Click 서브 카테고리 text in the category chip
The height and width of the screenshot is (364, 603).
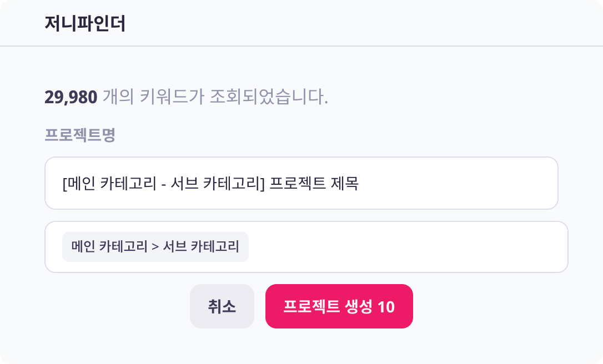point(200,247)
